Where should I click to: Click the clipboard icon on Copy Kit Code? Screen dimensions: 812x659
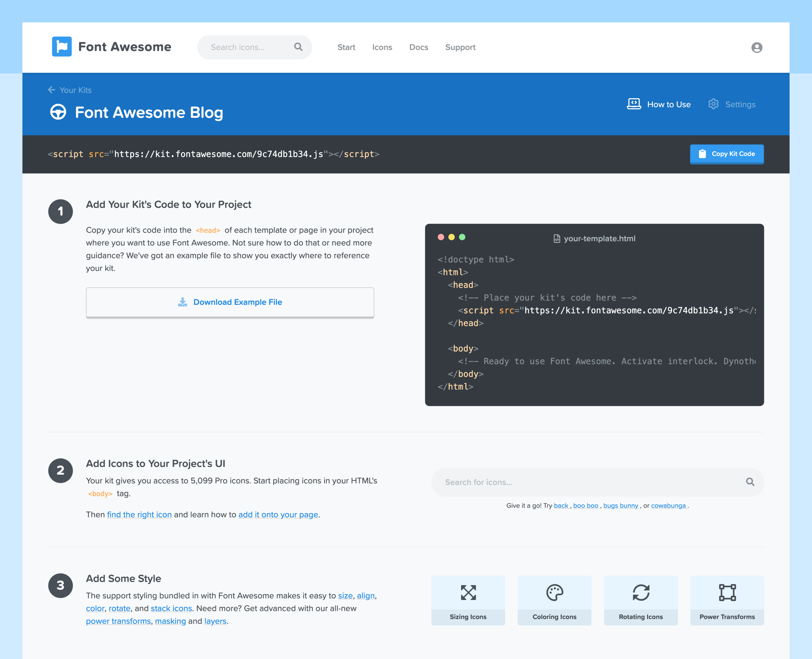click(x=702, y=154)
